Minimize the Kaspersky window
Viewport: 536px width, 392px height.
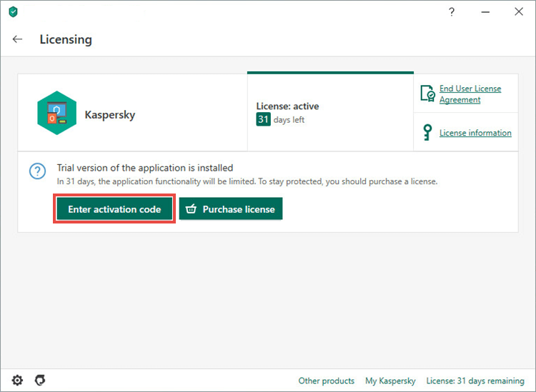pos(485,12)
